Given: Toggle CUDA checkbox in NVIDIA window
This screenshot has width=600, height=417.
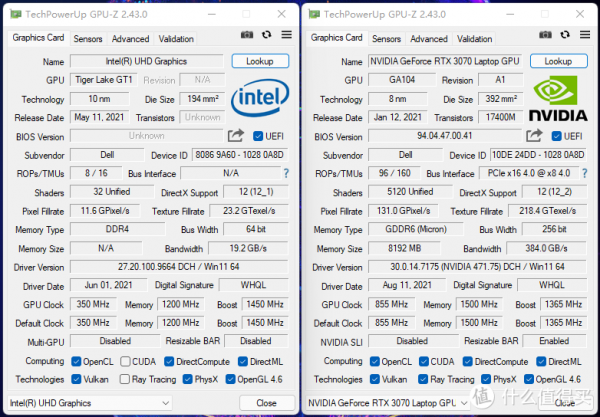Looking at the screenshot, I should click(424, 361).
